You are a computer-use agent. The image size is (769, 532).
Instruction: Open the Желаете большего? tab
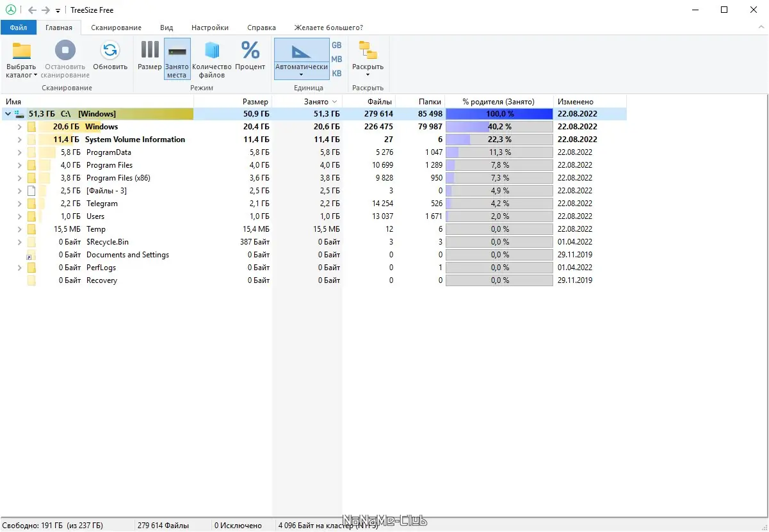click(328, 28)
